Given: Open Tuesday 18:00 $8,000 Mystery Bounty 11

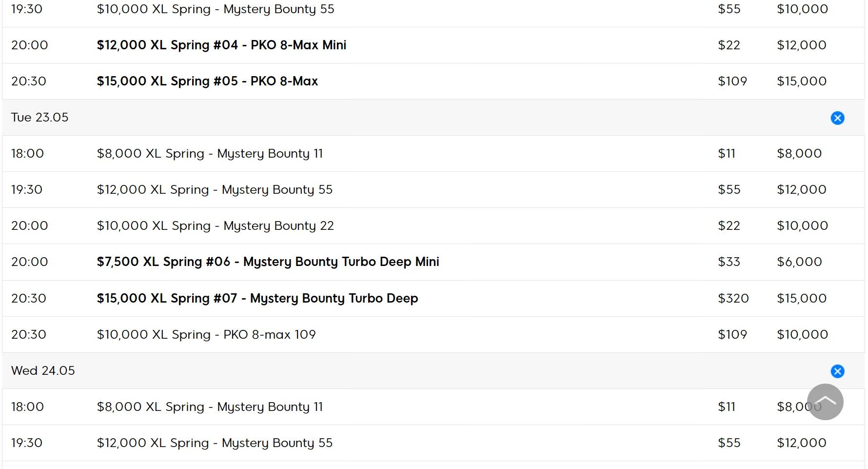Looking at the screenshot, I should [210, 153].
